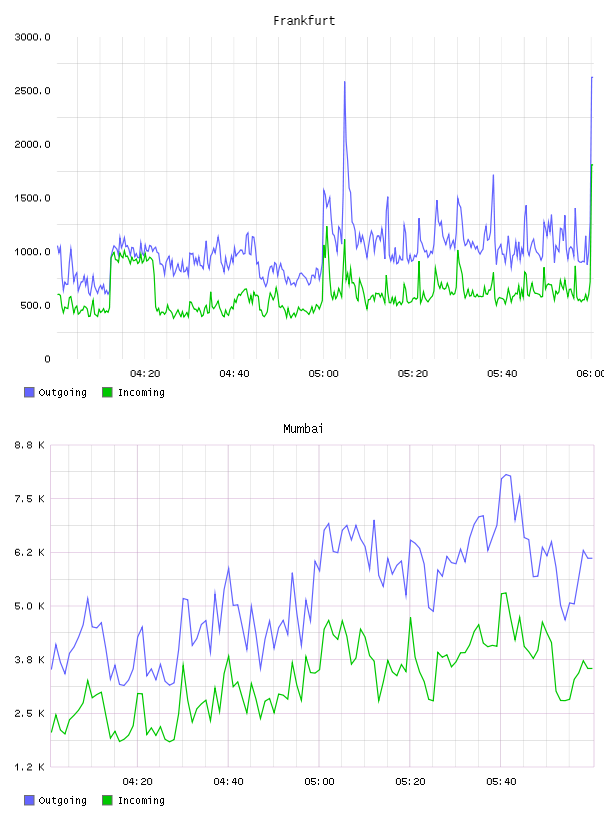This screenshot has width=608, height=816.
Task: Click the 1500.0 y-axis label in Frankfurt chart
Action: pos(32,198)
